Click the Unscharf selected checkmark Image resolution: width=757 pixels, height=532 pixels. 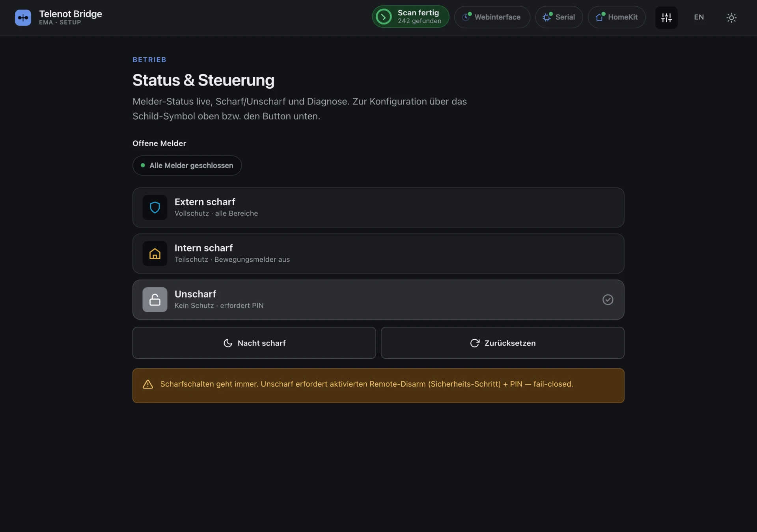coord(608,299)
